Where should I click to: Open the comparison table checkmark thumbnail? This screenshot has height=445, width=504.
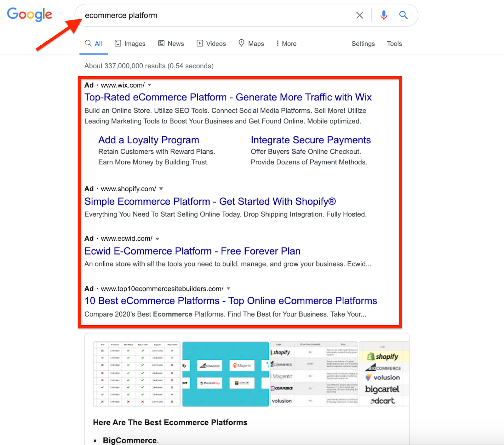[x=137, y=374]
